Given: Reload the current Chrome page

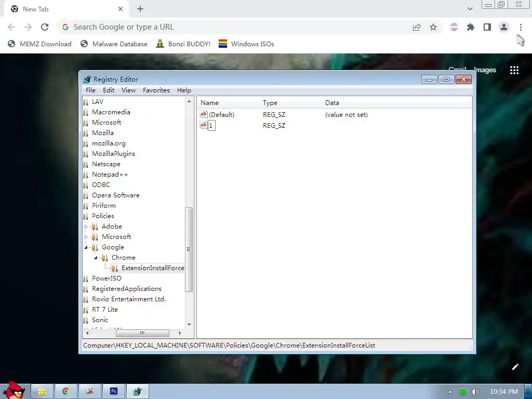Looking at the screenshot, I should coord(45,27).
